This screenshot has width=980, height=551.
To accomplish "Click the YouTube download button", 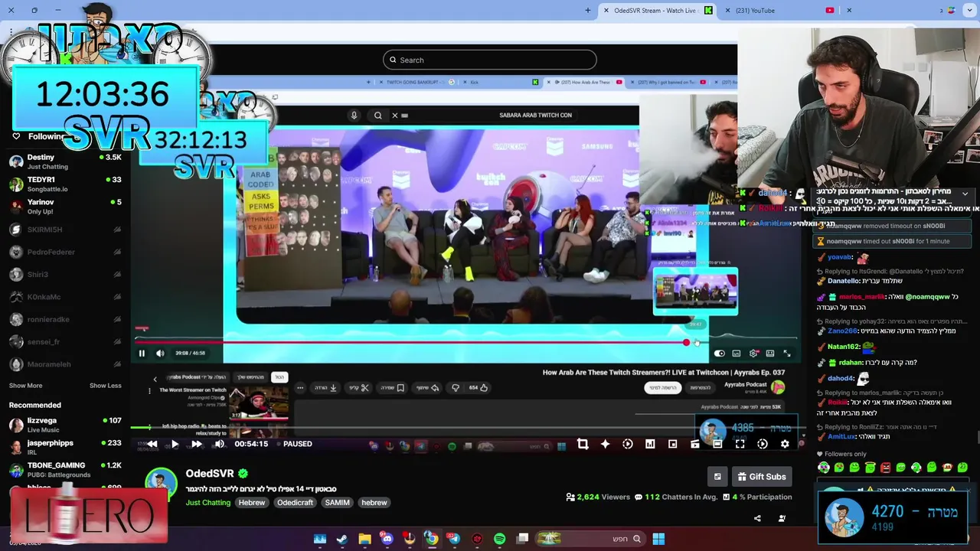I will [x=326, y=388].
